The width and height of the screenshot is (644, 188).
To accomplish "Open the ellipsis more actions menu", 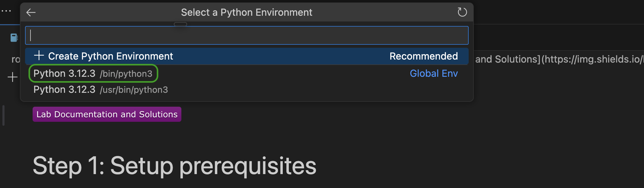I will [6, 11].
